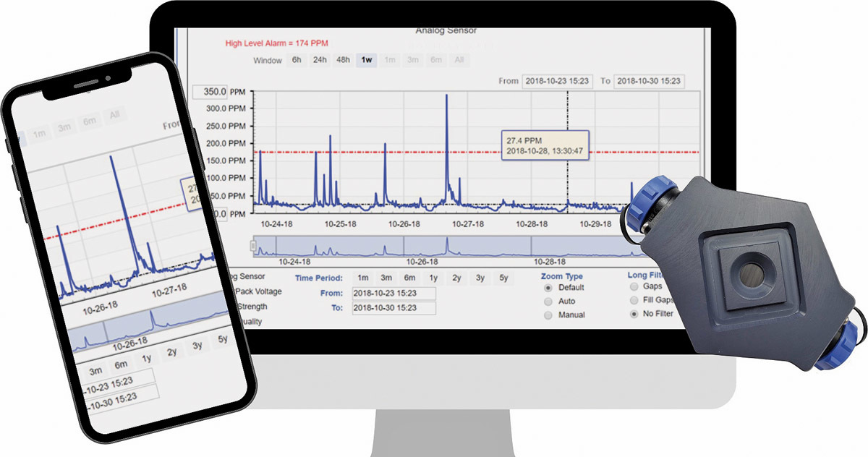Select the 6h window on the monitor
This screenshot has height=457, width=868.
point(297,61)
